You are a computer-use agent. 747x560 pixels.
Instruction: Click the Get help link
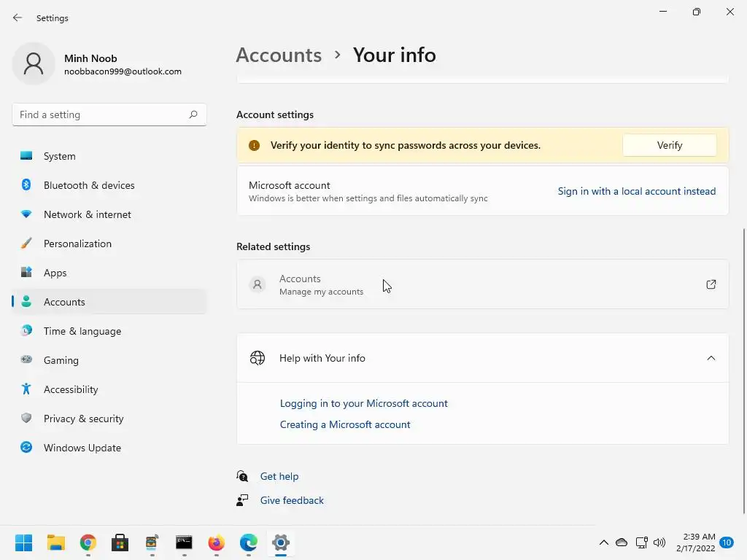pos(279,476)
